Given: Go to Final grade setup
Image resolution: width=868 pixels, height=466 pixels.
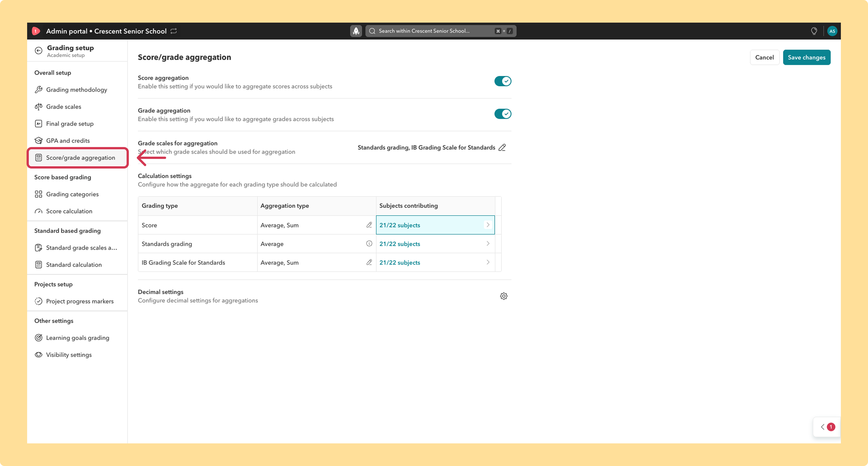Looking at the screenshot, I should coord(77,124).
